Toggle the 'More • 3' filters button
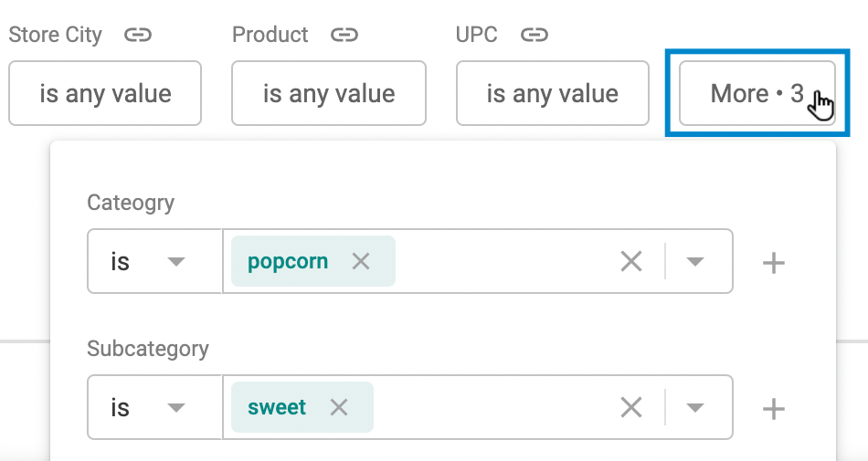The height and width of the screenshot is (461, 868). tap(757, 93)
